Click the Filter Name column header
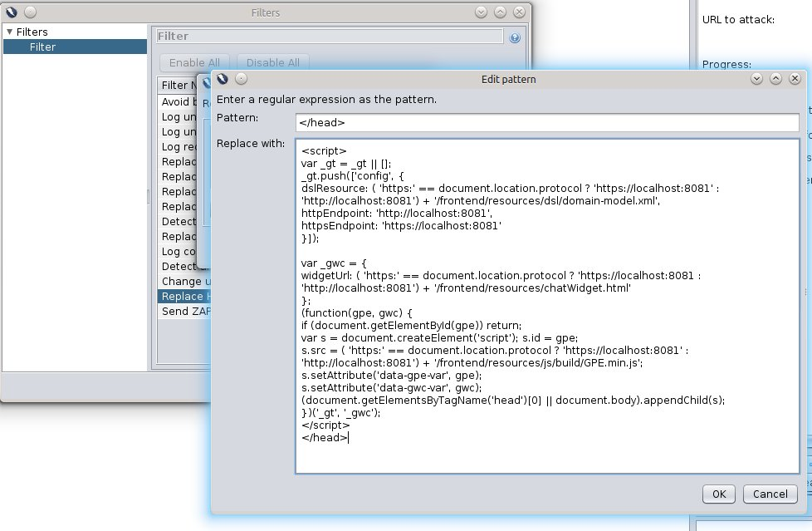The width and height of the screenshot is (812, 531). tap(179, 85)
